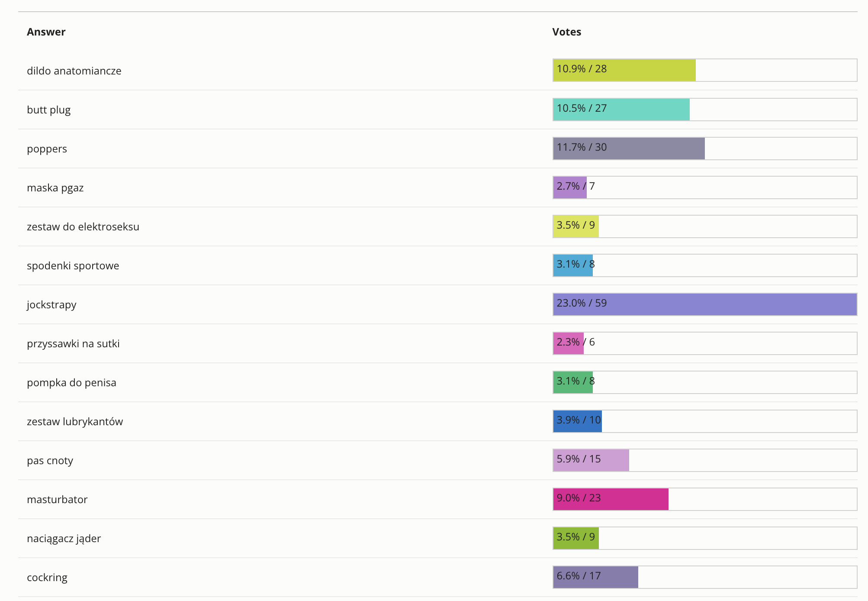This screenshot has height=601, width=868.
Task: Click the jockstrapy result bar
Action: click(704, 304)
